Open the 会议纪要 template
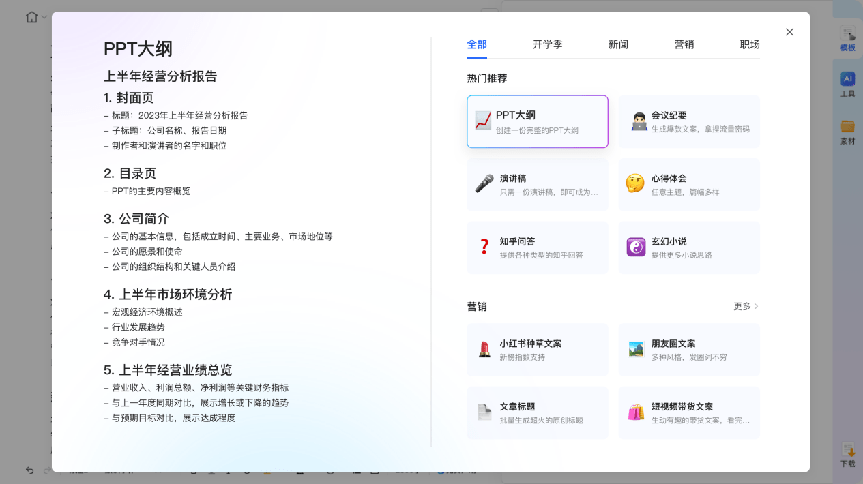 pos(688,122)
